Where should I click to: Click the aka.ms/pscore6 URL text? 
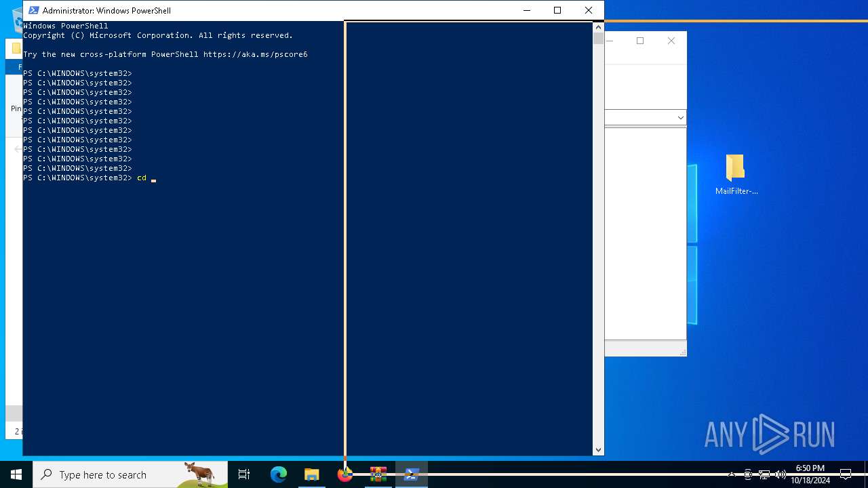256,54
